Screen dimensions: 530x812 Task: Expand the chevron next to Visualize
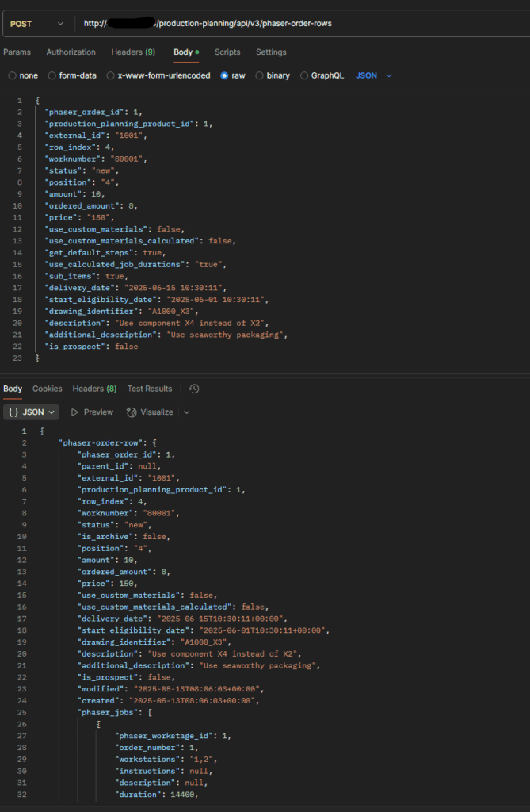click(x=187, y=412)
